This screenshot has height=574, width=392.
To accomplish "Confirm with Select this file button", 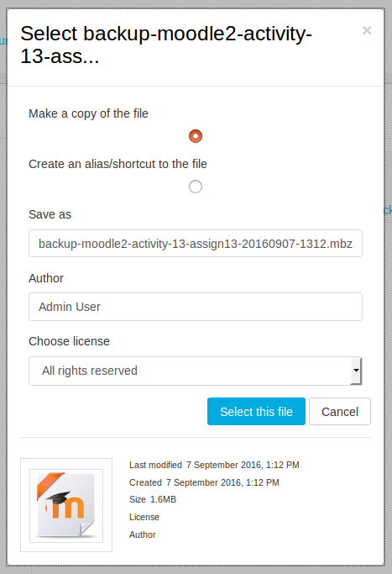I will coord(256,412).
